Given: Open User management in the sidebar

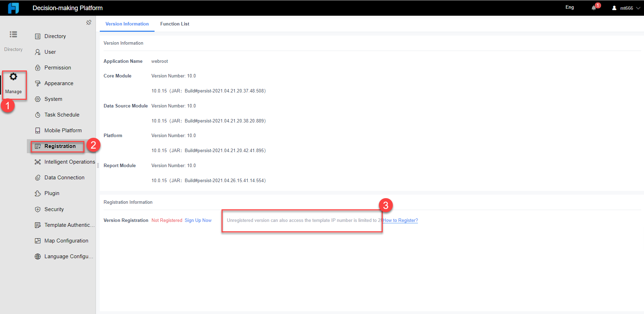Looking at the screenshot, I should pos(50,52).
